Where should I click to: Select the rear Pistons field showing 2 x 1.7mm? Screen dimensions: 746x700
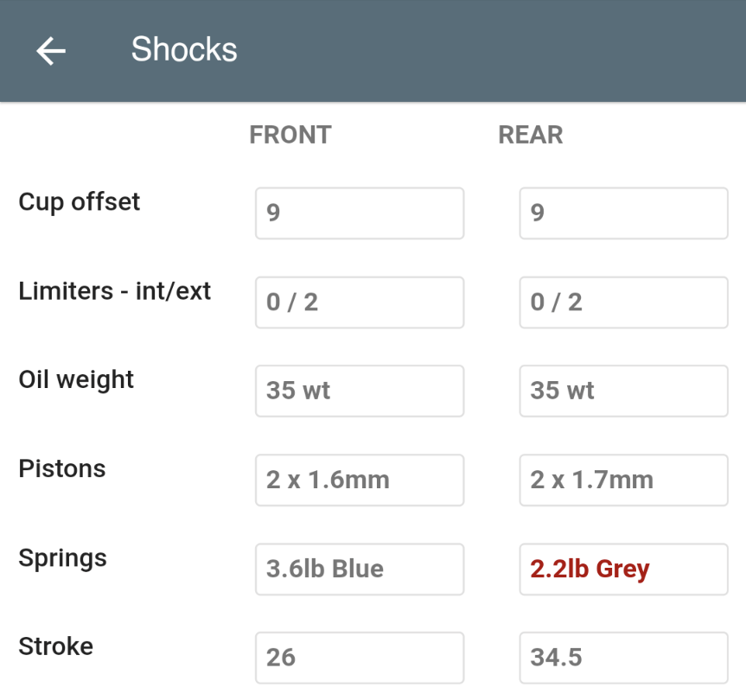(623, 480)
